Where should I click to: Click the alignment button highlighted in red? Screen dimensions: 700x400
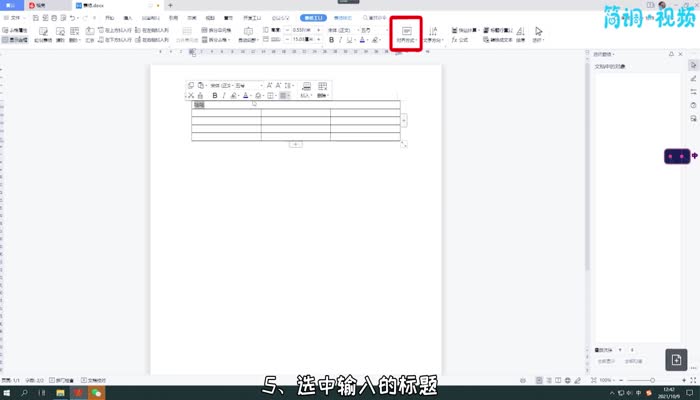point(407,35)
